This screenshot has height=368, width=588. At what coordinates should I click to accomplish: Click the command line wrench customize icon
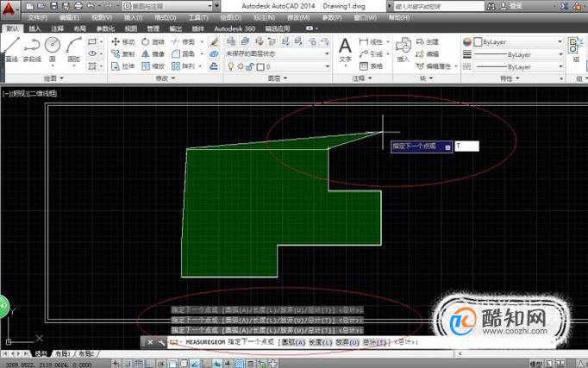[x=161, y=342]
